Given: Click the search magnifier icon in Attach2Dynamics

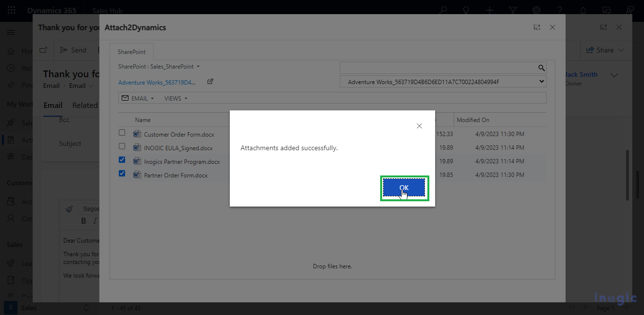Looking at the screenshot, I should pyautogui.click(x=541, y=68).
